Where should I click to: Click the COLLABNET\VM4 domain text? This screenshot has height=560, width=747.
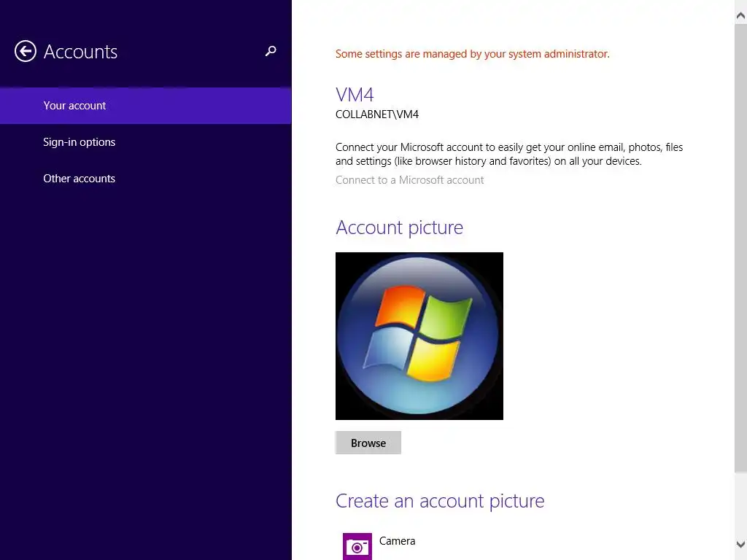click(x=377, y=114)
